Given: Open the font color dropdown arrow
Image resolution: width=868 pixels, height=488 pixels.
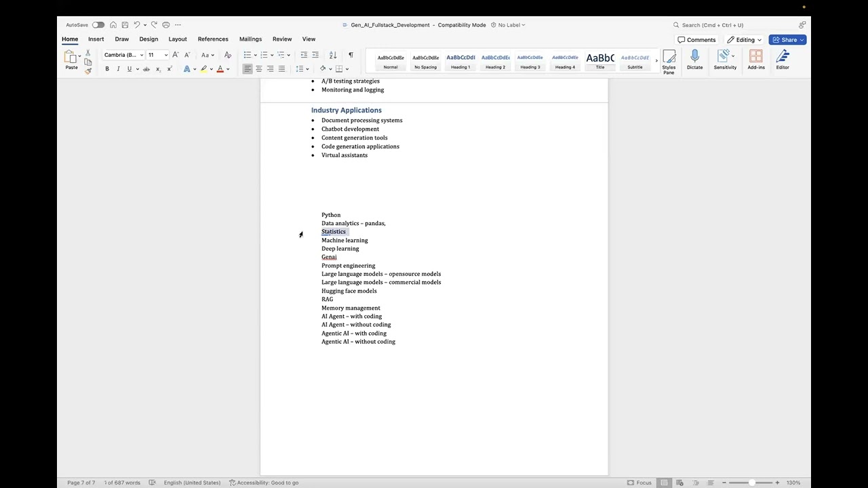Looking at the screenshot, I should pyautogui.click(x=228, y=69).
